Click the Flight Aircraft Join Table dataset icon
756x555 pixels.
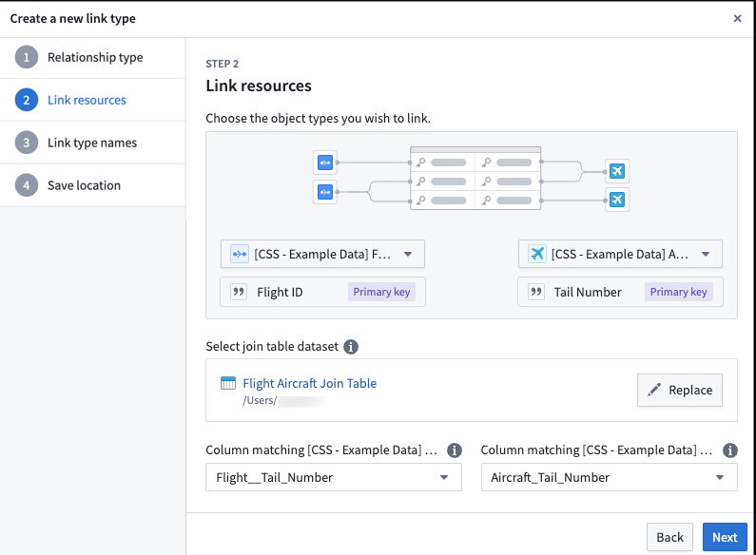pyautogui.click(x=228, y=383)
